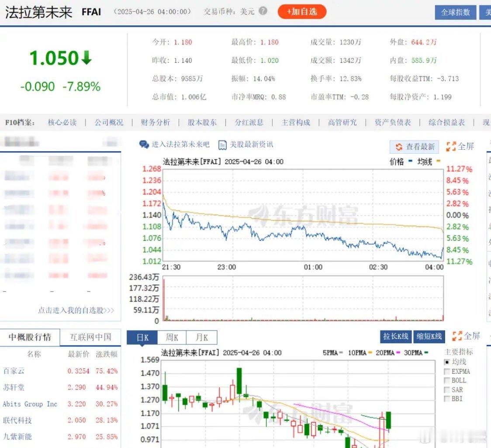Click the 涨跌幅 column header
This screenshot has width=491, height=448.
pos(107,354)
